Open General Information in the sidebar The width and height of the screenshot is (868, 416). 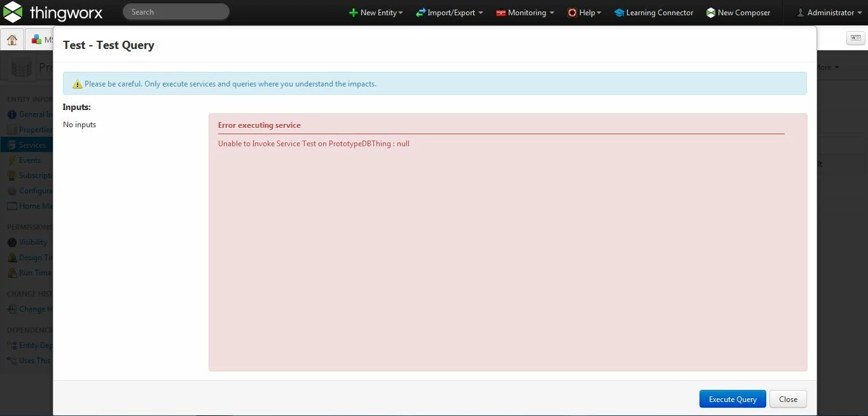coord(30,114)
